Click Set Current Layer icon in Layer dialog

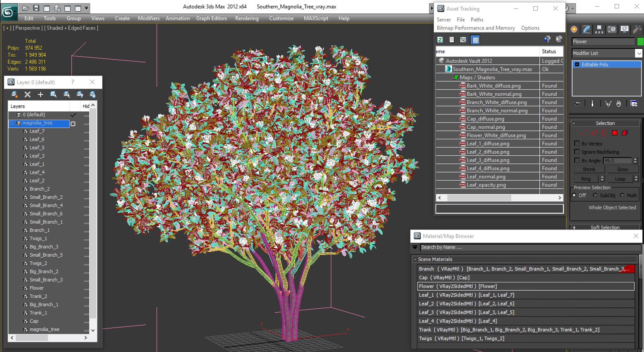[x=67, y=95]
